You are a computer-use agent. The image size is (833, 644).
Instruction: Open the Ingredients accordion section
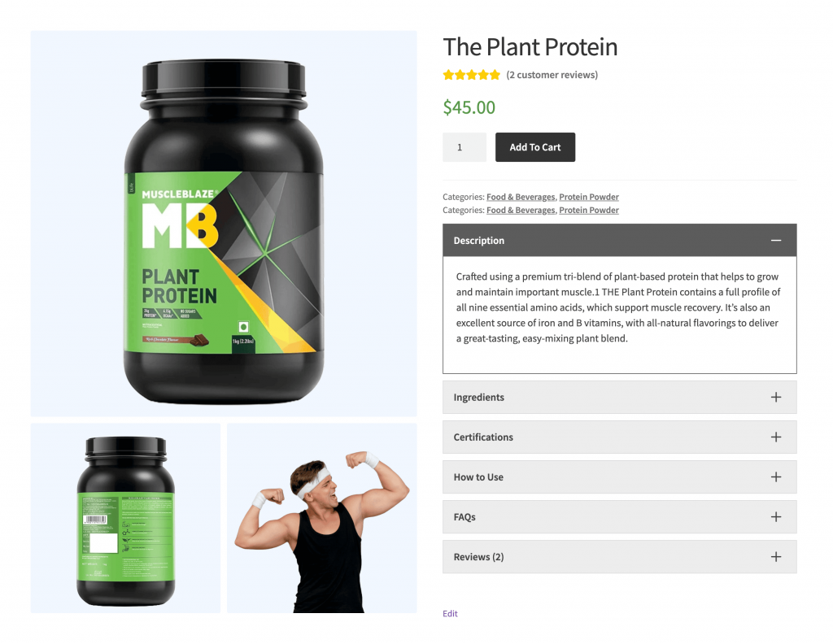click(x=619, y=397)
